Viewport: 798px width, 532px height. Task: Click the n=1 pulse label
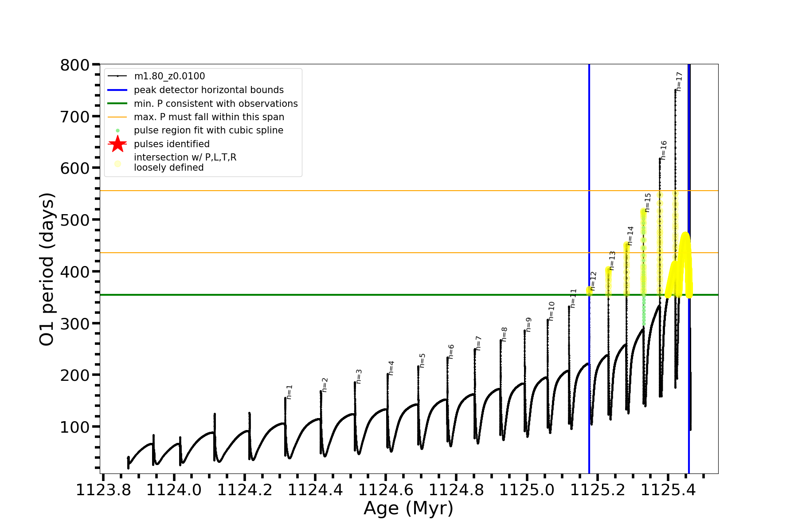(x=289, y=392)
